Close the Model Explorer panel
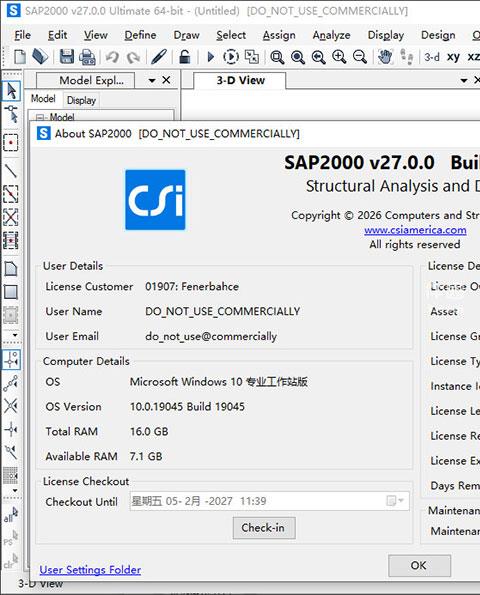 [166, 80]
